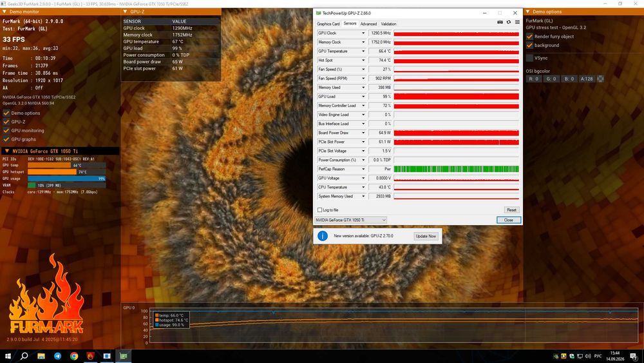
Task: Open File Explorer from the taskbar
Action: [x=41, y=356]
